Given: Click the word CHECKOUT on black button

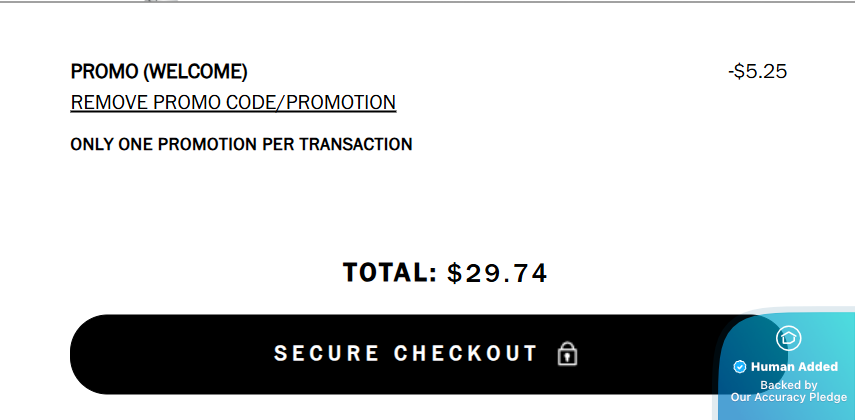Looking at the screenshot, I should tap(466, 353).
